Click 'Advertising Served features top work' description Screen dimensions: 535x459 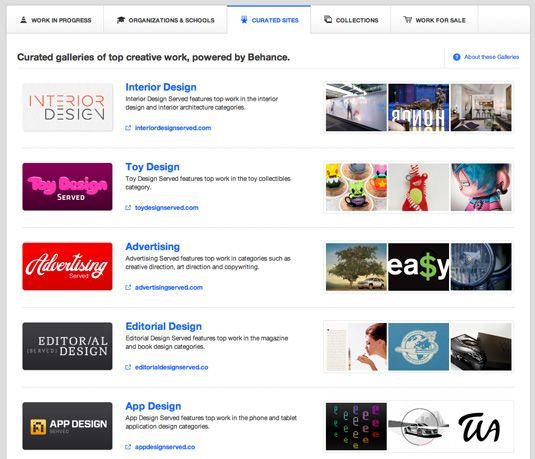[x=208, y=263]
